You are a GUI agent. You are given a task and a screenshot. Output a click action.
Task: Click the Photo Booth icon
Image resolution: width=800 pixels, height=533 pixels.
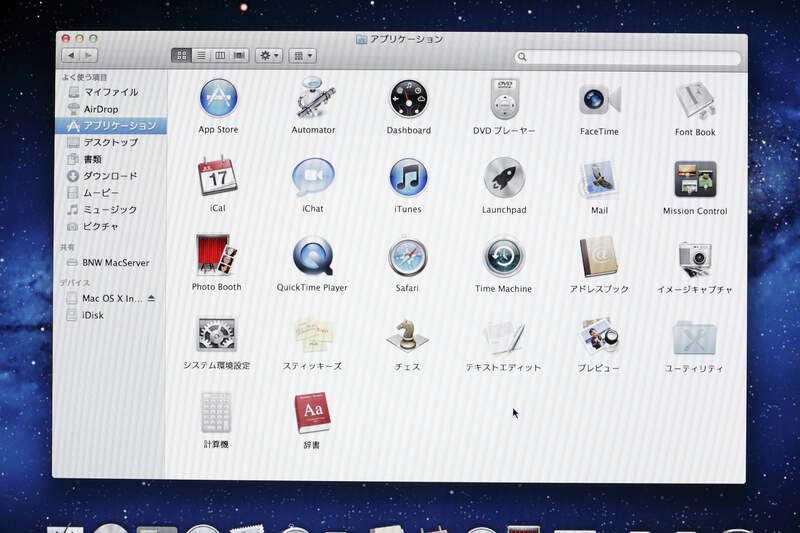point(216,256)
